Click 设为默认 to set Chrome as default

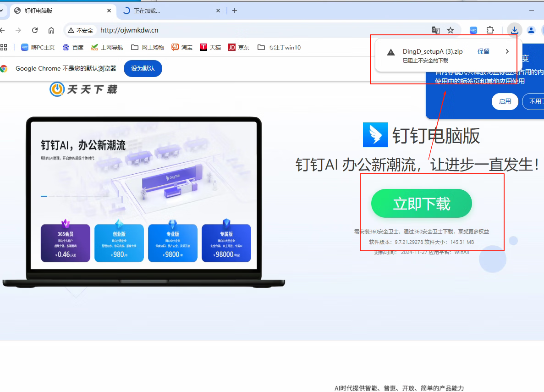[x=143, y=68]
